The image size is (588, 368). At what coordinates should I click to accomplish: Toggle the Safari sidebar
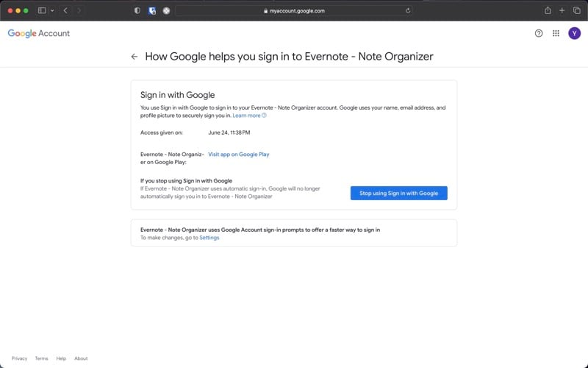[42, 10]
